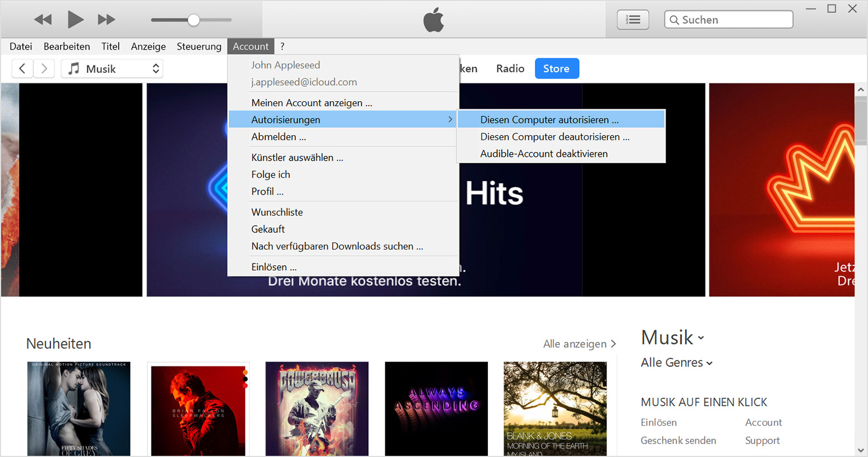Click the Geschenk senden link
Viewport: 868px width, 457px height.
678,440
